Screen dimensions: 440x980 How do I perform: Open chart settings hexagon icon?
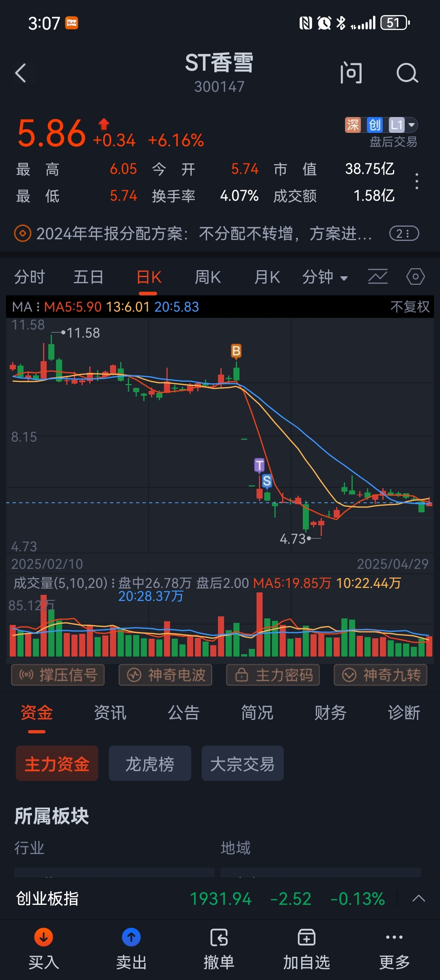416,277
